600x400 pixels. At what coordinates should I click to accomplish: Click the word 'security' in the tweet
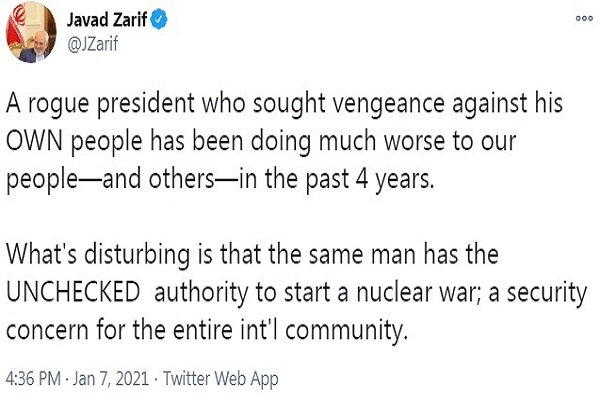(x=547, y=294)
